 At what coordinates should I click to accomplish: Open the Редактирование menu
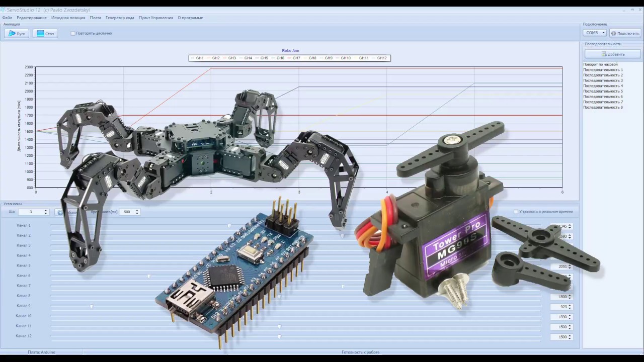32,18
